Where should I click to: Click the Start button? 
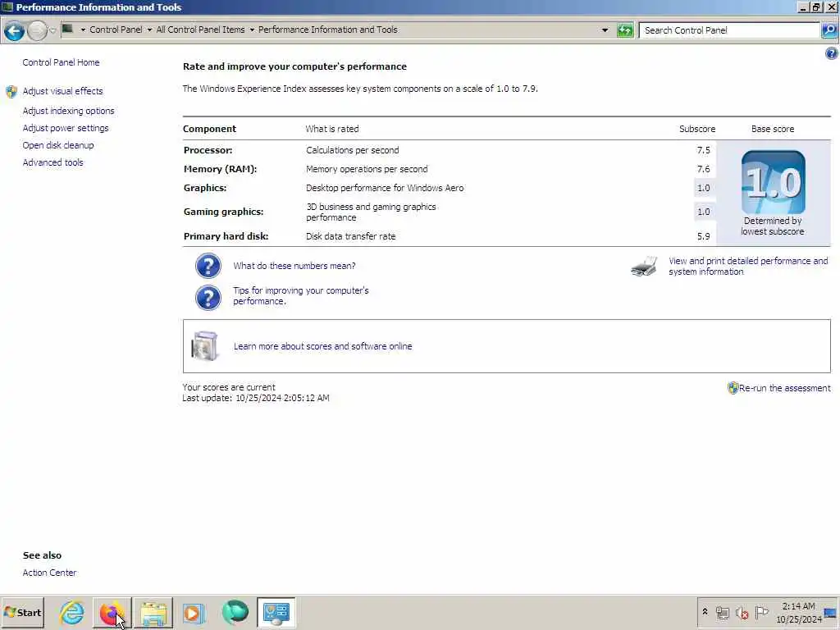22,612
